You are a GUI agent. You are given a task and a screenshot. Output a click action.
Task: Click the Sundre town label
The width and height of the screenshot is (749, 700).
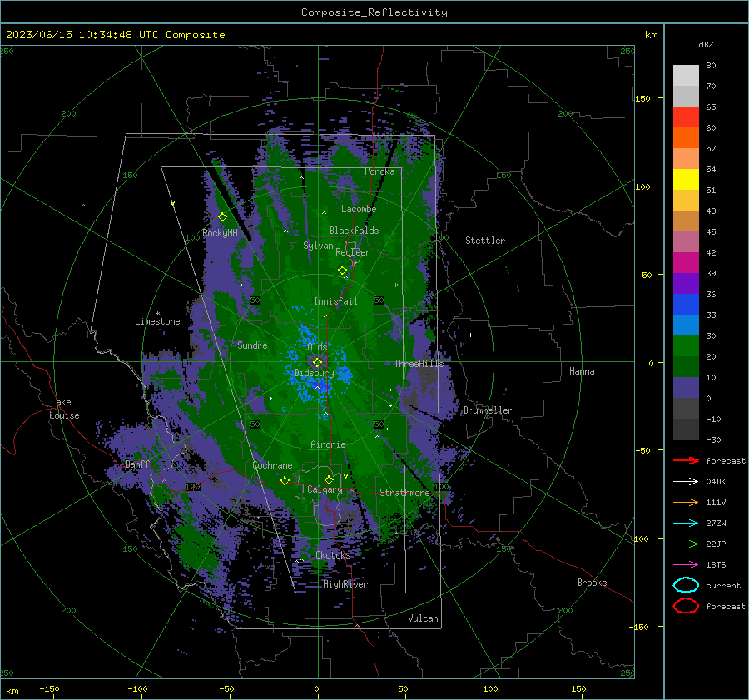252,345
